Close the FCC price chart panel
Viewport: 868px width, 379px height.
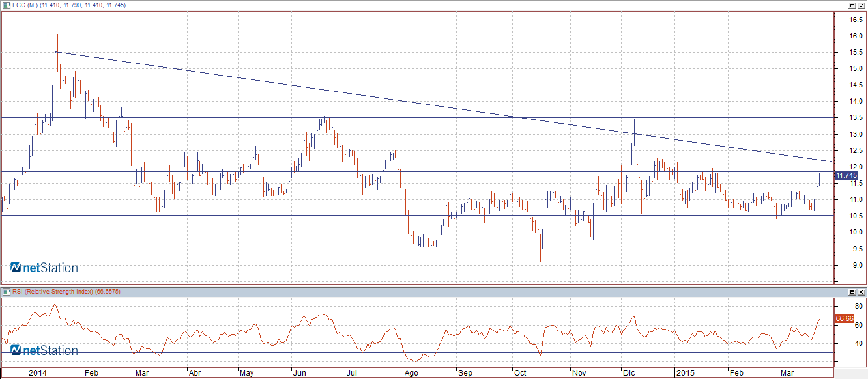(861, 5)
